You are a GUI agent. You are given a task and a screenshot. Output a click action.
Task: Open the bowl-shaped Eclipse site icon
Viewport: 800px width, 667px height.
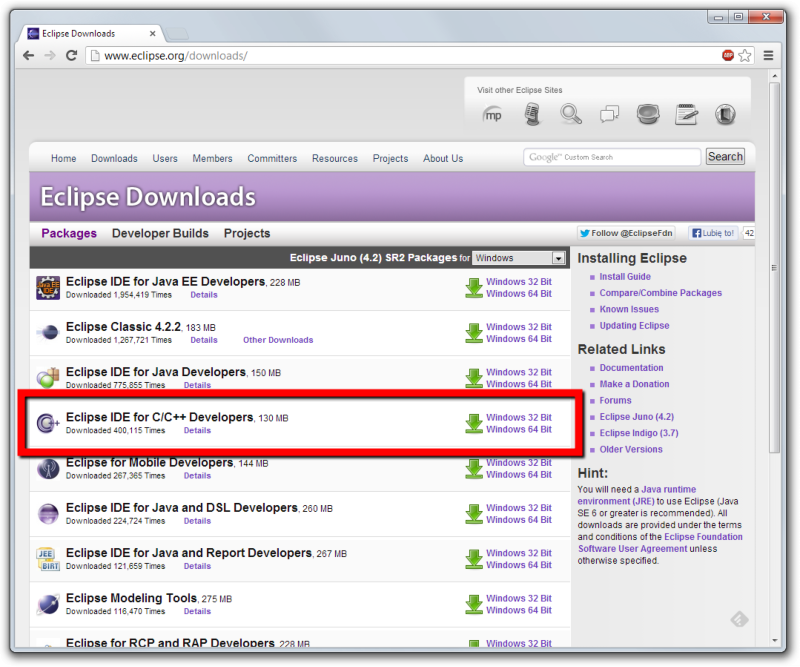click(648, 114)
